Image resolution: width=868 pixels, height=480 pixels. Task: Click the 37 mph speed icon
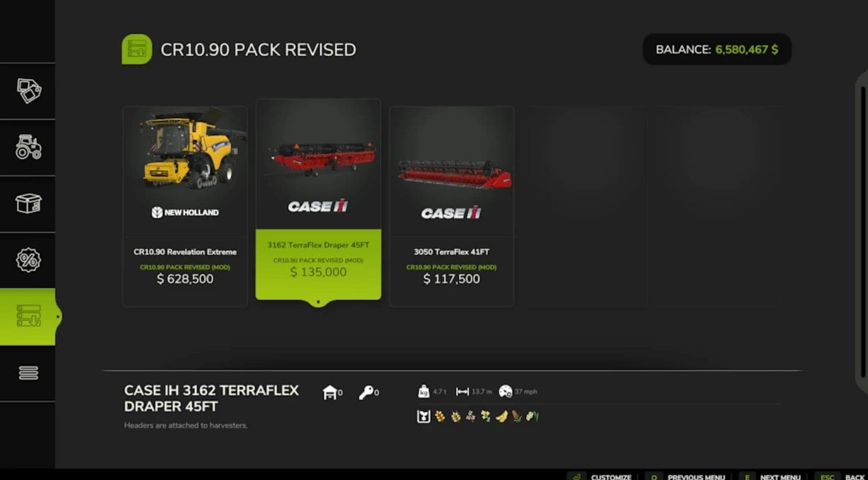point(505,391)
